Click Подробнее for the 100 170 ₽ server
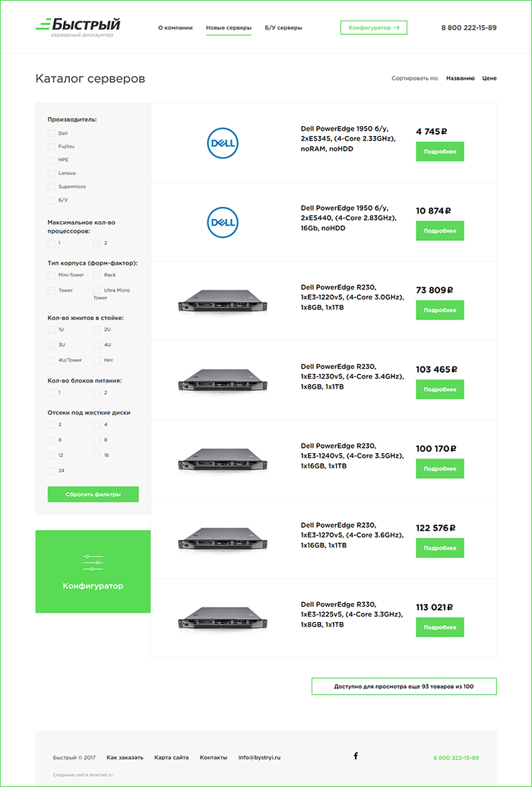This screenshot has height=787, width=532. tap(440, 469)
